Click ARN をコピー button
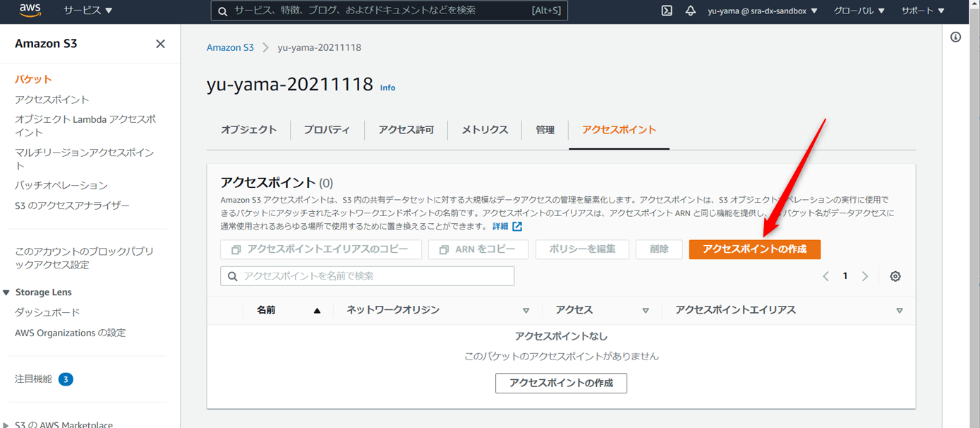This screenshot has height=428, width=980. click(x=478, y=249)
